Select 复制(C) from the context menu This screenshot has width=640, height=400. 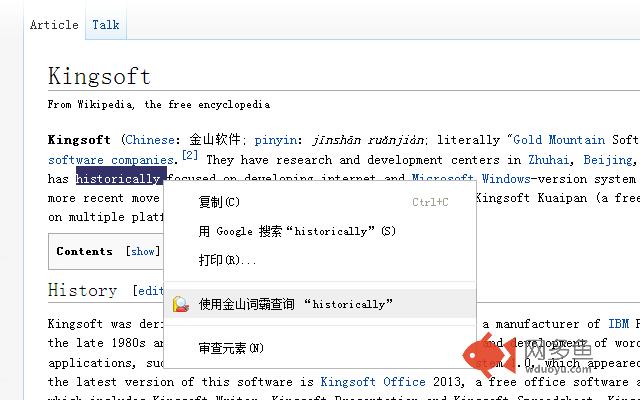pyautogui.click(x=320, y=202)
